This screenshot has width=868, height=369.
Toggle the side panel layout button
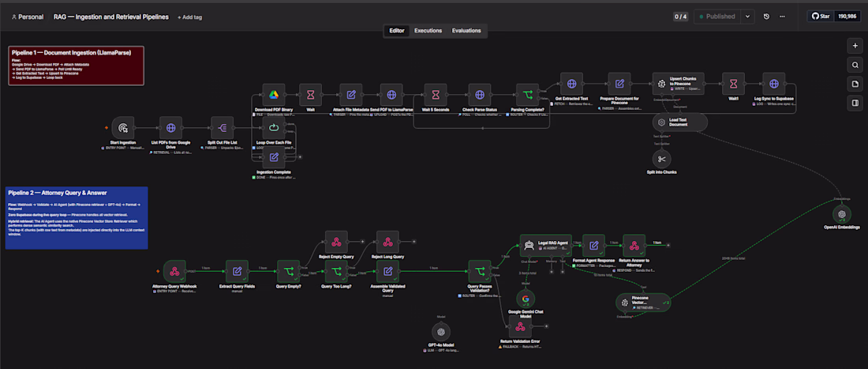coord(855,103)
